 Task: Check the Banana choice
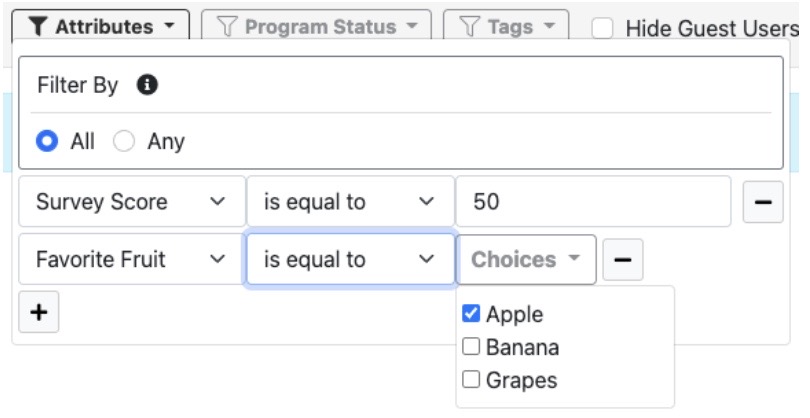471,348
